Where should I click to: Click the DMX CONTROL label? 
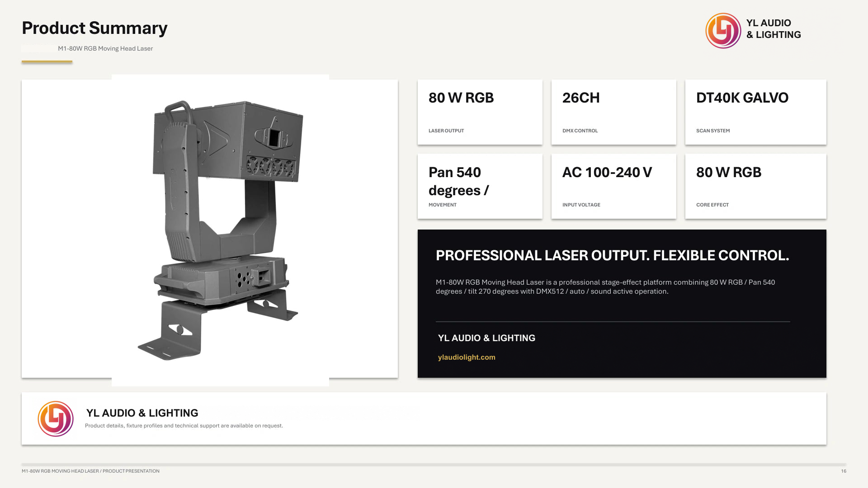(580, 131)
